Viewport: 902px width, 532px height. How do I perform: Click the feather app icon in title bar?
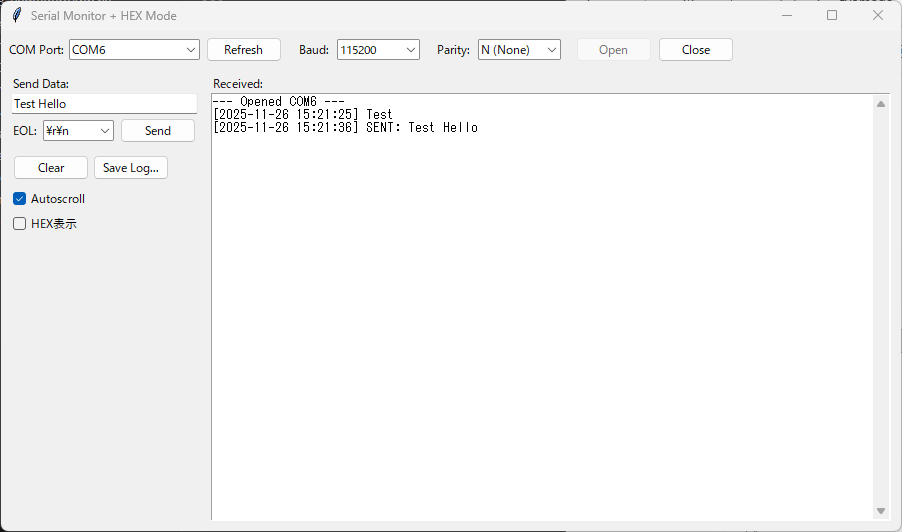[16, 15]
